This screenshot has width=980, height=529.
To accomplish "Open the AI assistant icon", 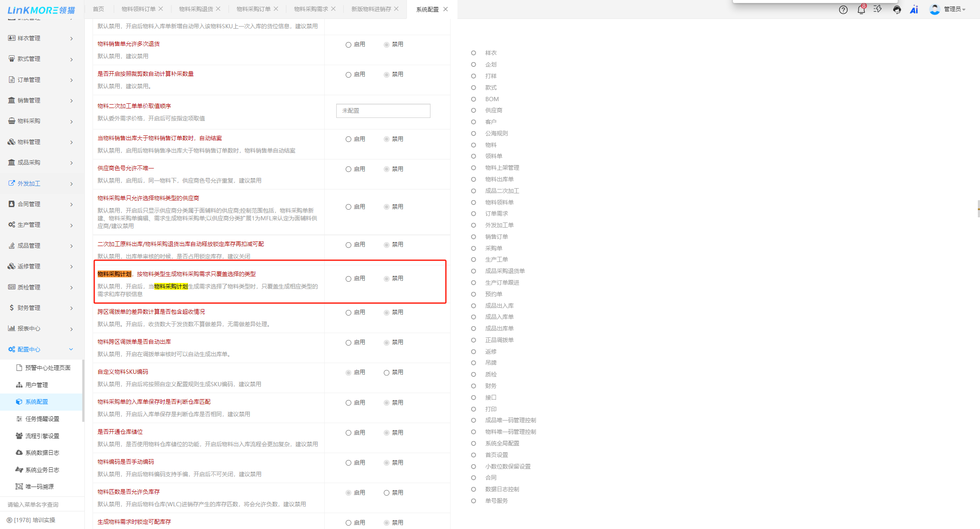I will 914,9.
